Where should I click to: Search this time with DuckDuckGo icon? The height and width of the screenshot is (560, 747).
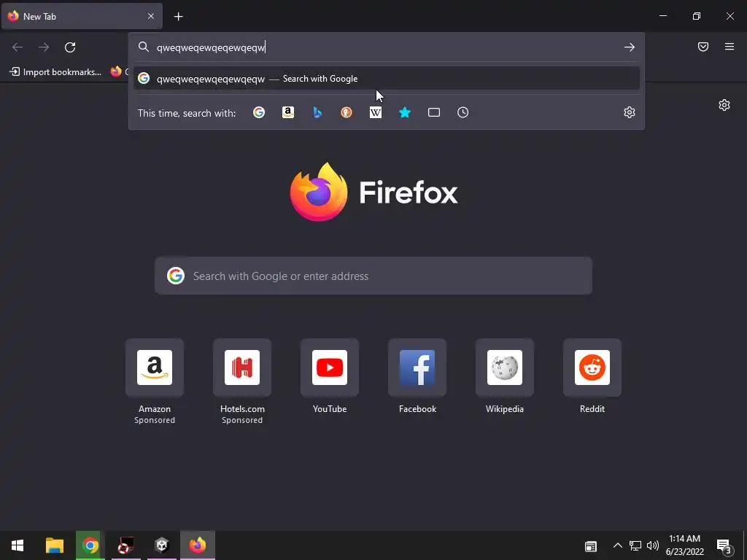click(347, 112)
